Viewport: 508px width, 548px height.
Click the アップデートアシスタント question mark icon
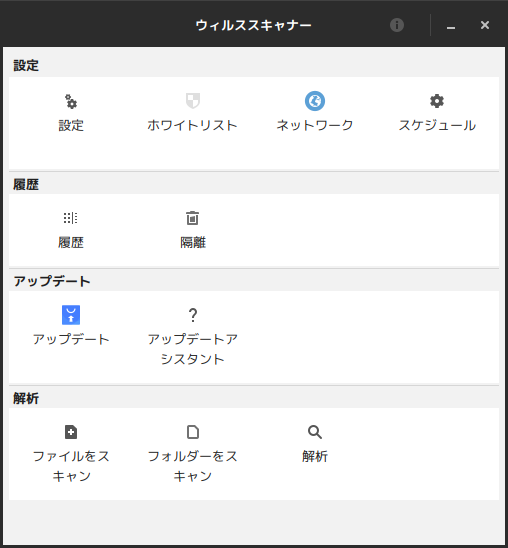pos(193,315)
